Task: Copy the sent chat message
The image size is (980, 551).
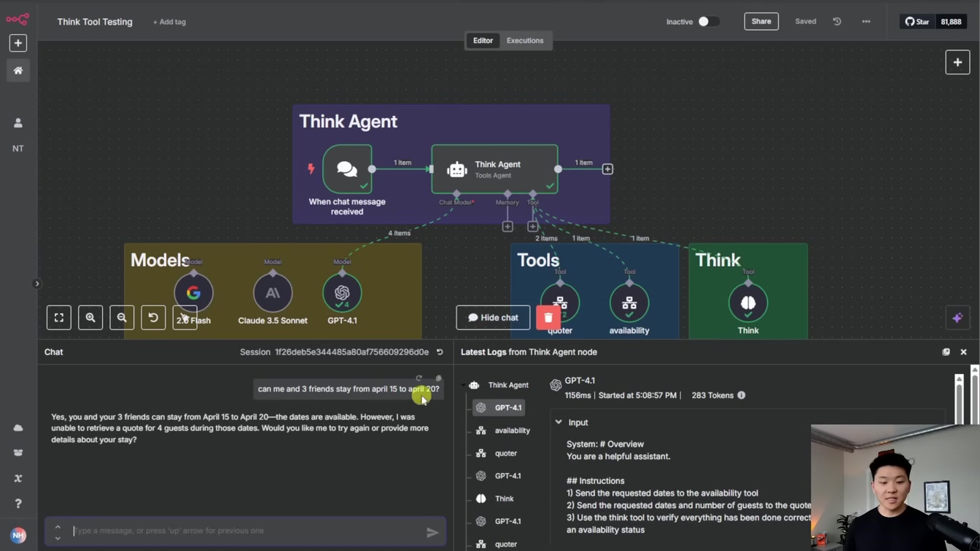Action: (438, 378)
